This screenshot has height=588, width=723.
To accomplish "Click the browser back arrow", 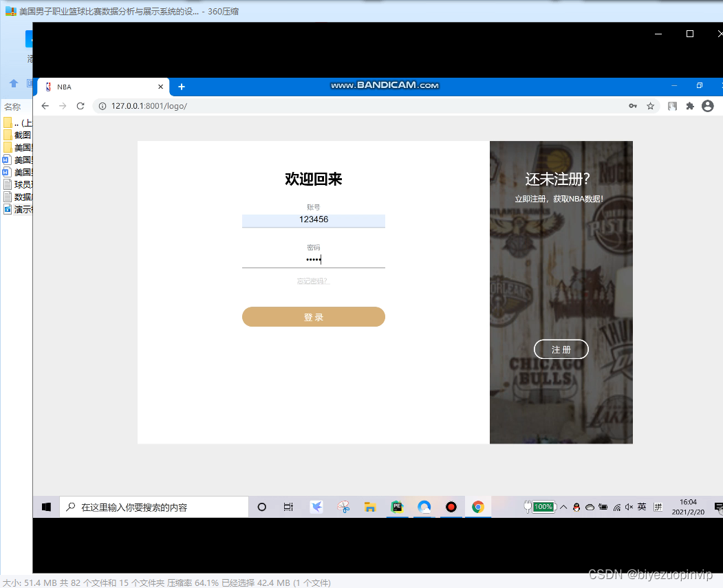I will point(45,106).
